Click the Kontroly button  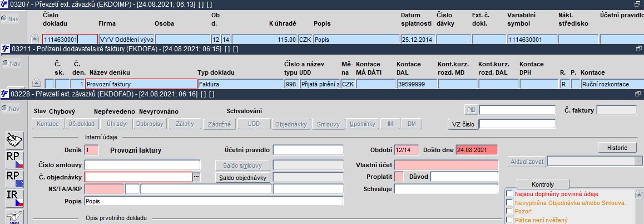click(543, 184)
